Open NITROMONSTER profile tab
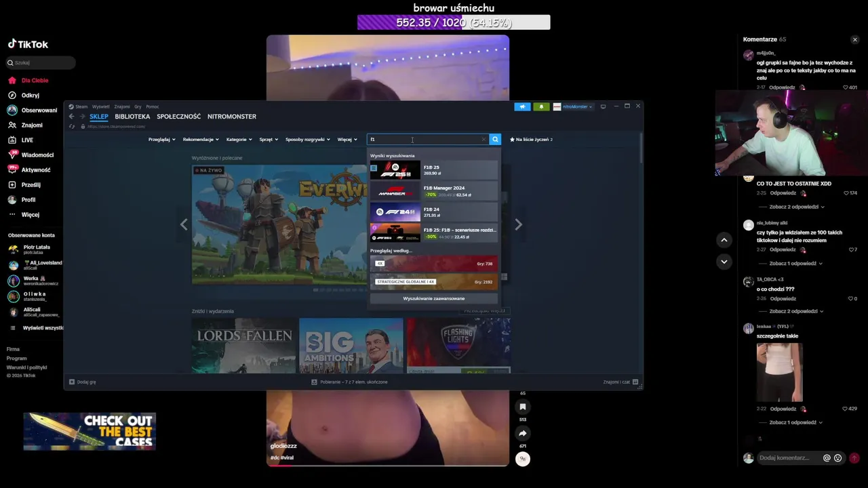Viewport: 868px width, 488px height. [x=232, y=117]
